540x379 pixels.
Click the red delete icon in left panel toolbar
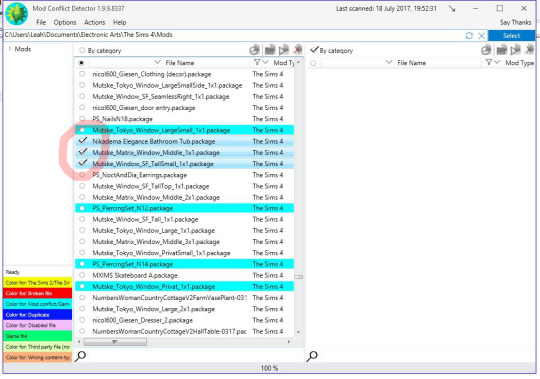tap(298, 50)
